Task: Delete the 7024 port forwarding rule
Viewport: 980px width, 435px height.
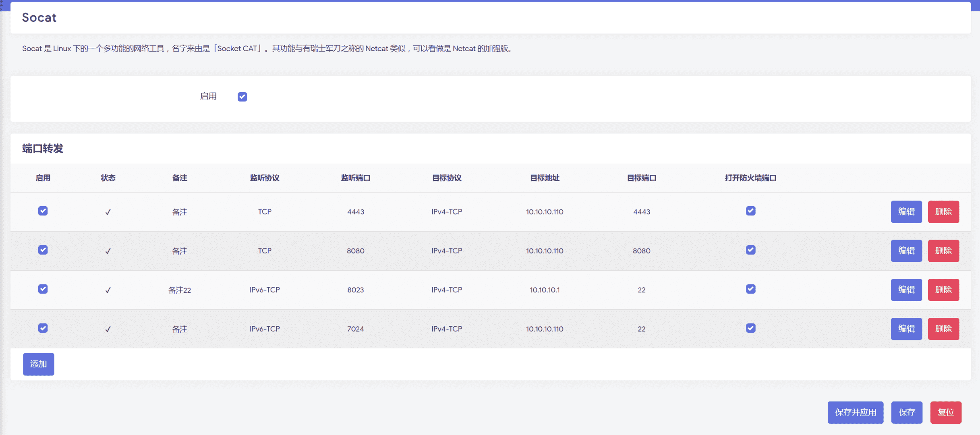Action: (943, 329)
